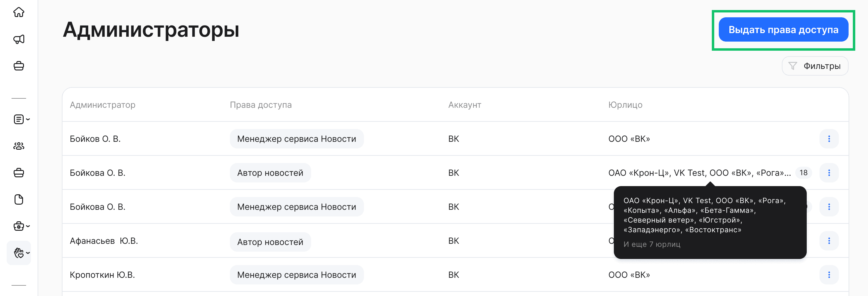The height and width of the screenshot is (296, 868).
Task: Open actions menu for Бойков О. В. row
Action: pos(829,138)
